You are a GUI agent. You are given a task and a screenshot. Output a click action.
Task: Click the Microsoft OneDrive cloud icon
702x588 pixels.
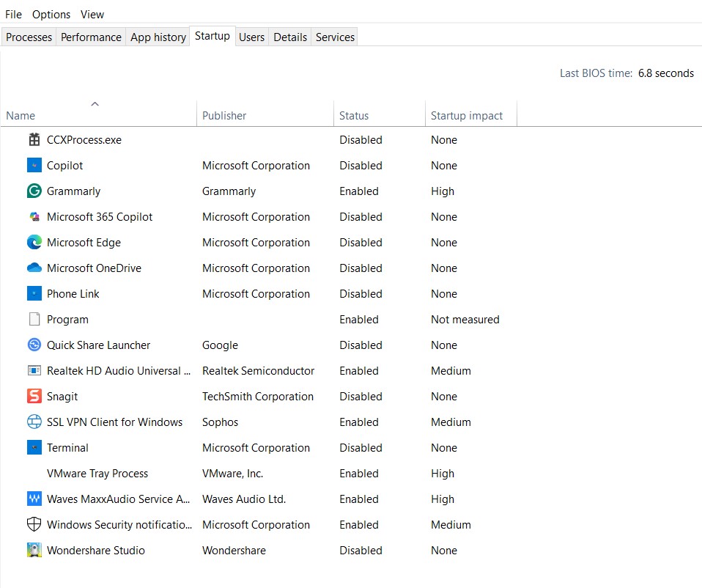[x=34, y=268]
